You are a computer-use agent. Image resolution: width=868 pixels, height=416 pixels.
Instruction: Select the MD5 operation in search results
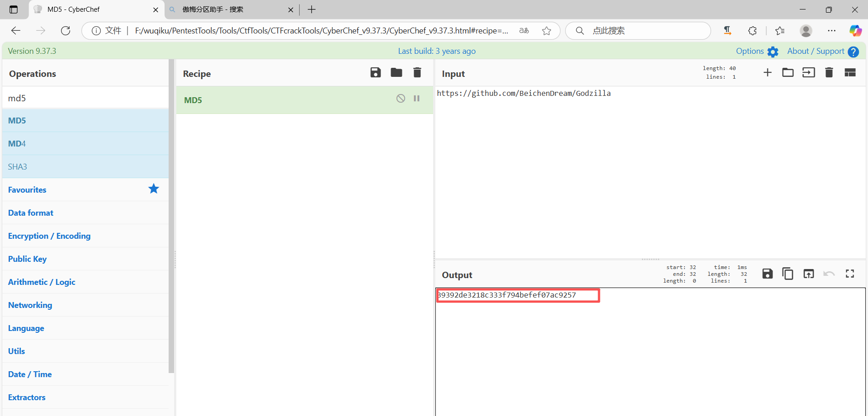tap(85, 121)
